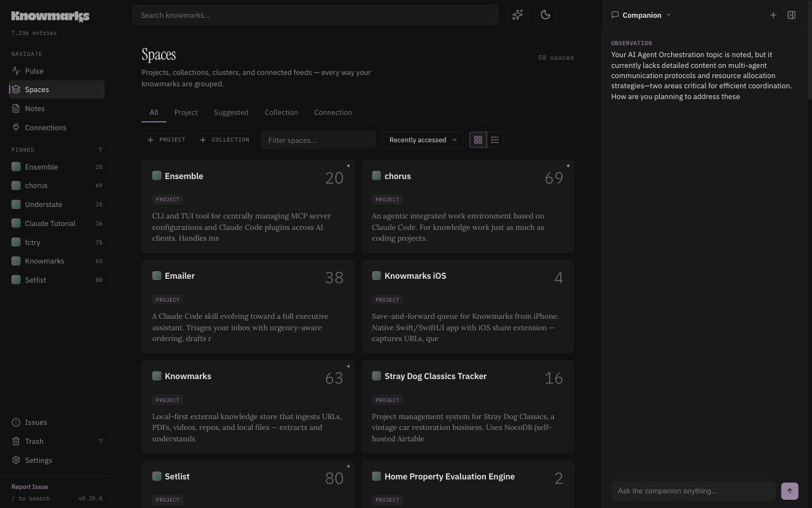
Task: Select the Suggested tab
Action: (231, 112)
